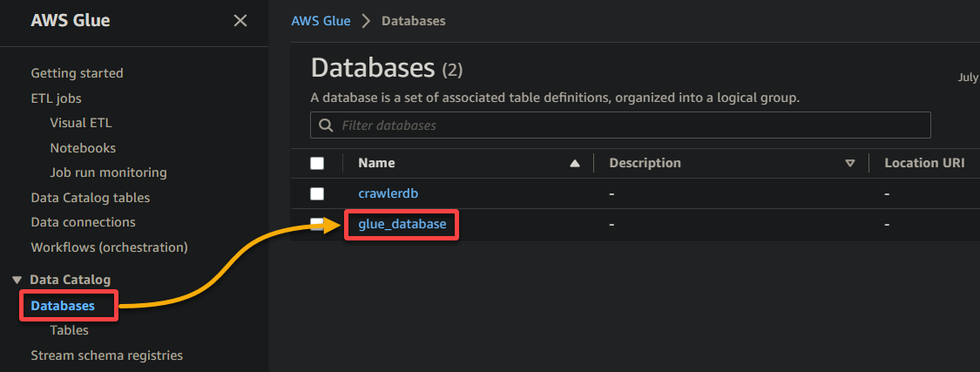Collapse the Data Catalog section triangle
This screenshot has width=980, height=372.
pos(17,281)
